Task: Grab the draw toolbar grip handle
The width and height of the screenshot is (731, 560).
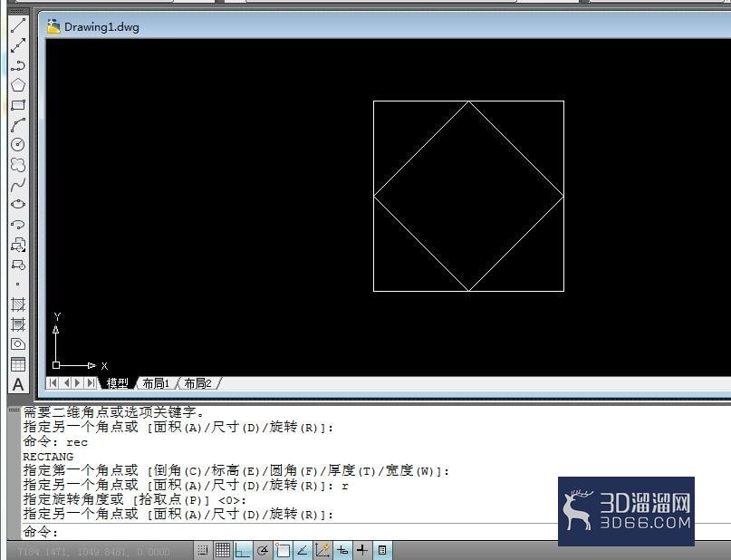Action: 18,11
